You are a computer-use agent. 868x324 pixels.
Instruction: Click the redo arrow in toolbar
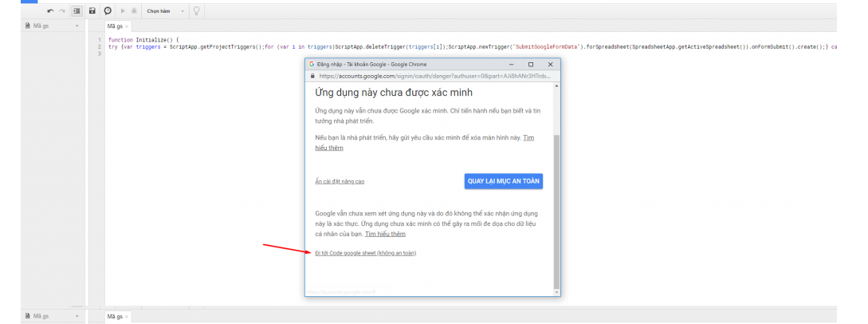tap(62, 11)
